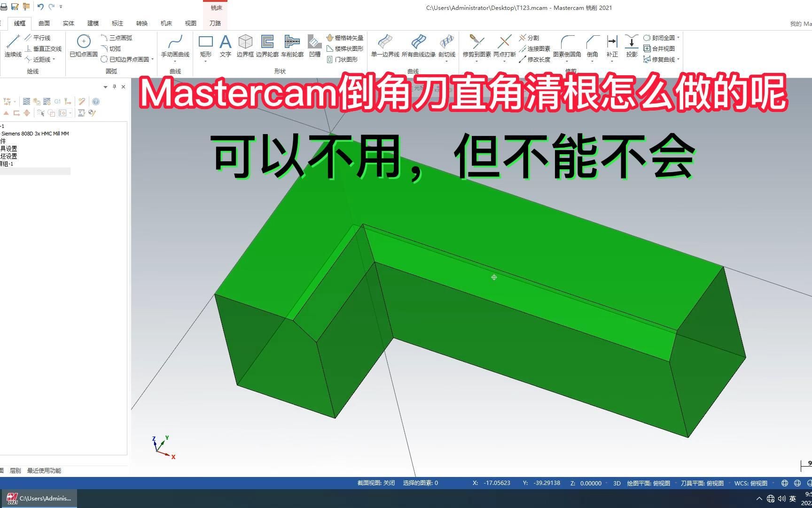Choose 分割 divide tool
Image resolution: width=812 pixels, height=508 pixels.
click(x=529, y=38)
